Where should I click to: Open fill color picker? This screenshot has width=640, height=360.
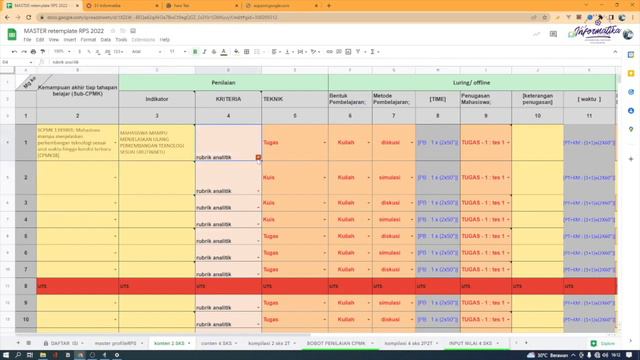coord(236,52)
